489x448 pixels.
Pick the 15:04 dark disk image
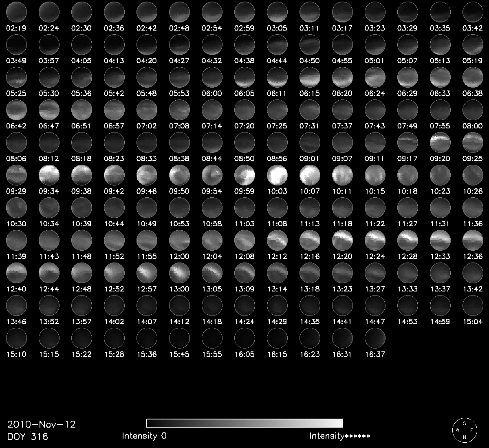click(x=473, y=305)
